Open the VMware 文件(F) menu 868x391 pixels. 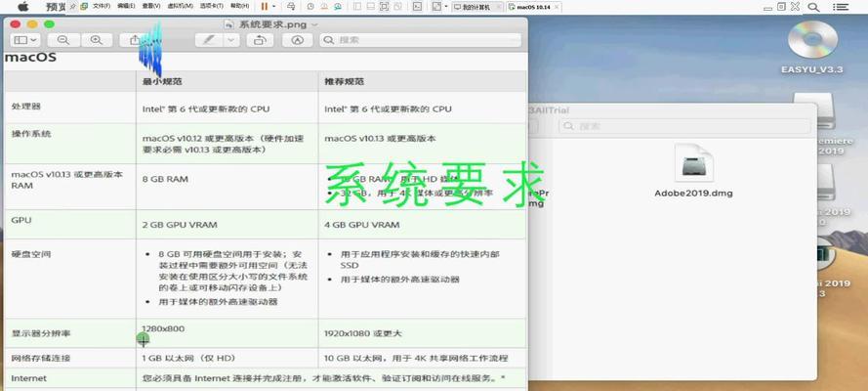click(x=101, y=6)
